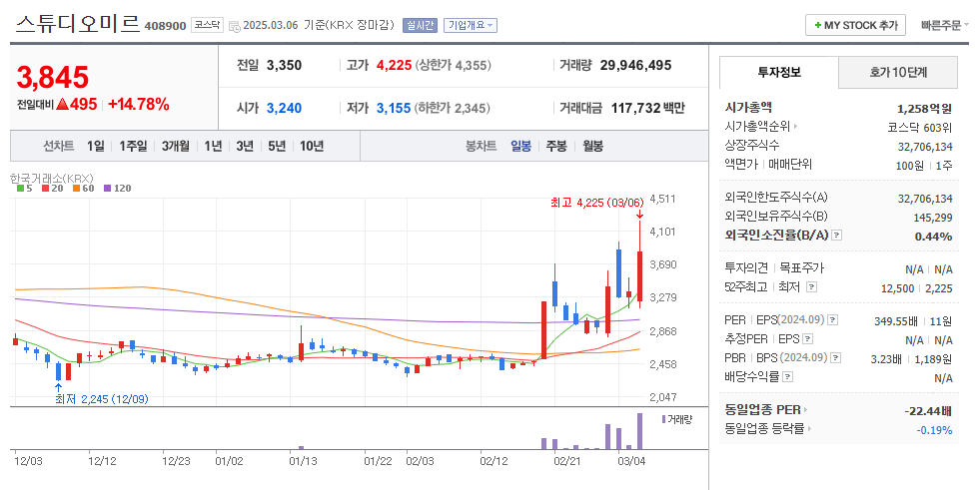Viewport: 980px width, 490px height.
Task: Click the 저가 value 3,155
Action: (x=394, y=108)
